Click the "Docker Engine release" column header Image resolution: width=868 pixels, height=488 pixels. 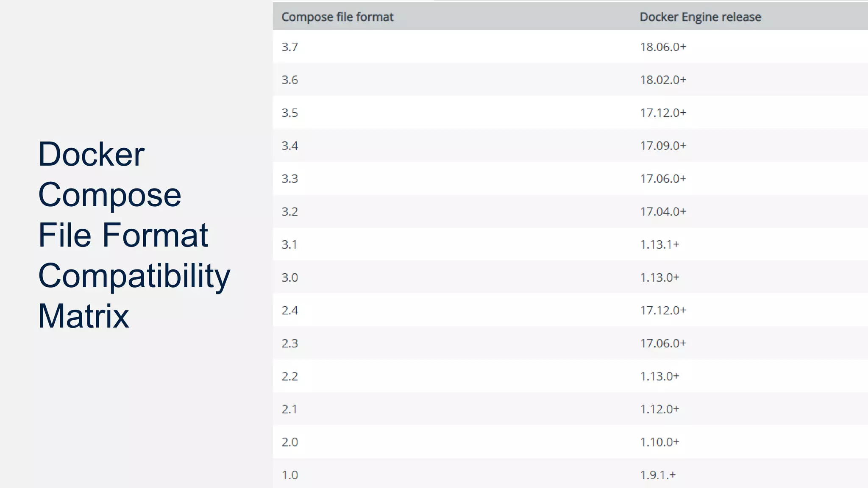click(700, 17)
